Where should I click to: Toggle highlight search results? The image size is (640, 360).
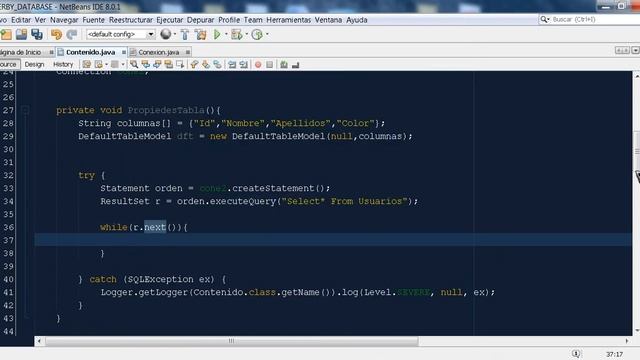(x=169, y=64)
